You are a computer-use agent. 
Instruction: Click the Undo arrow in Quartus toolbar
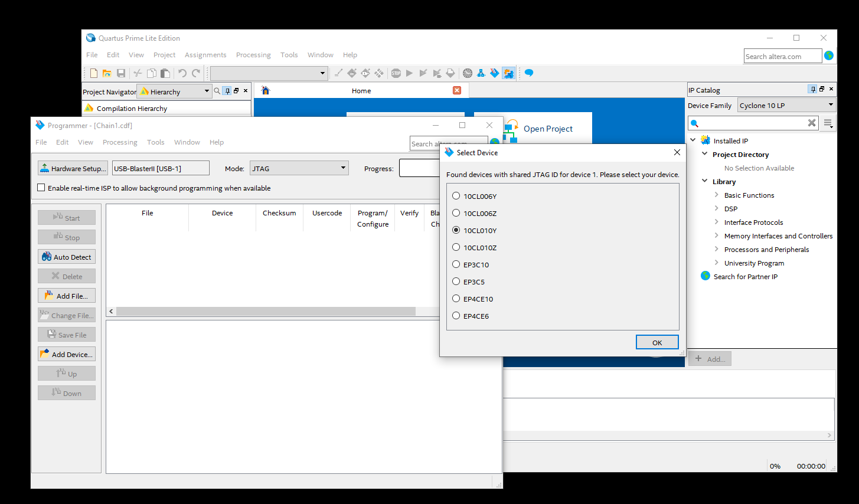[x=182, y=73]
